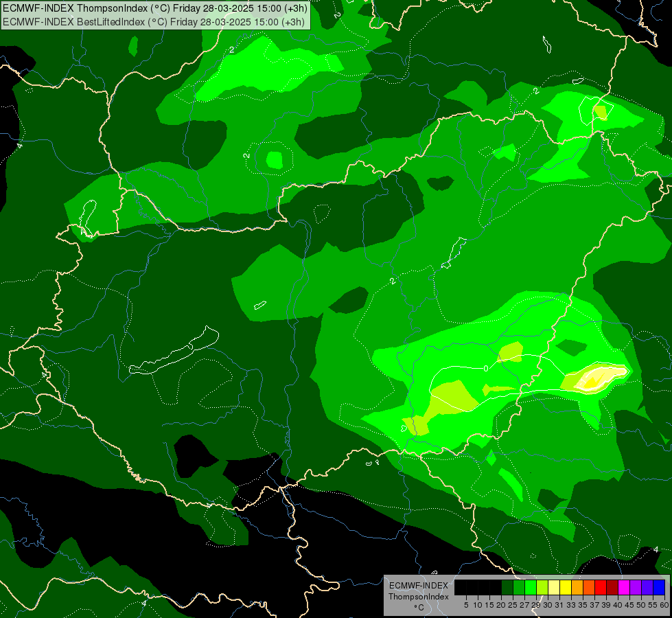Click the legend value '15'
The height and width of the screenshot is (618, 672).
[x=490, y=605]
